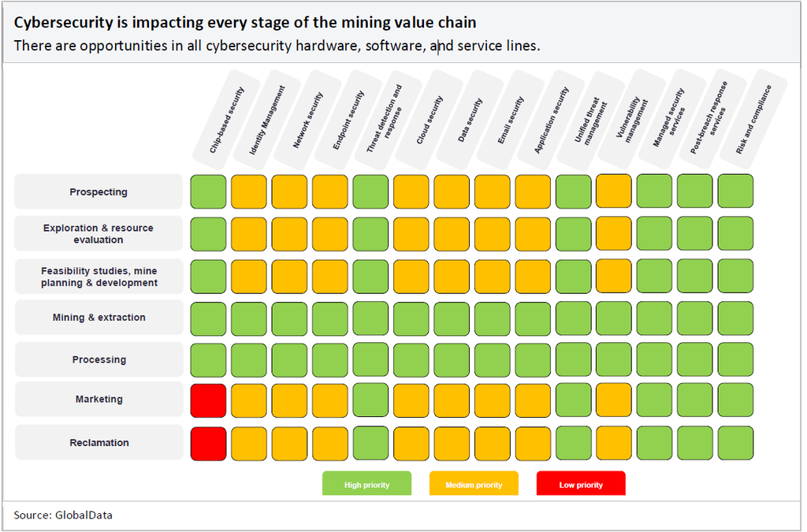The height and width of the screenshot is (532, 807).
Task: Click the Exploration & resource evaluation label
Action: (99, 234)
